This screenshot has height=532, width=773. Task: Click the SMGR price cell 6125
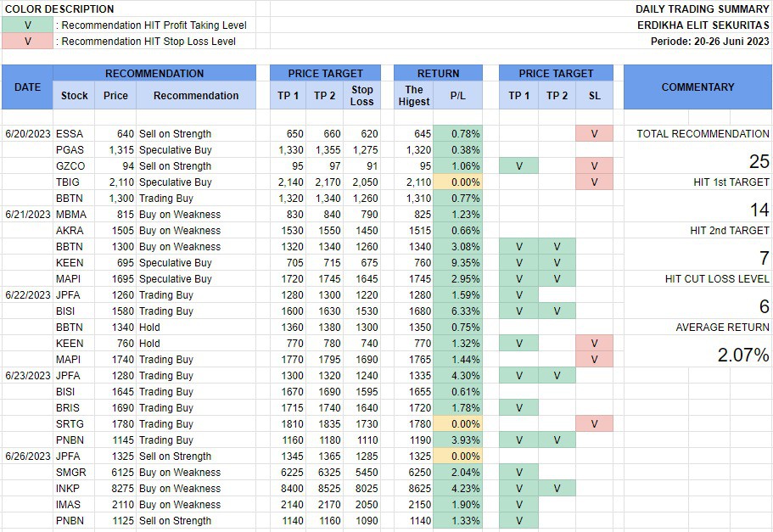119,473
